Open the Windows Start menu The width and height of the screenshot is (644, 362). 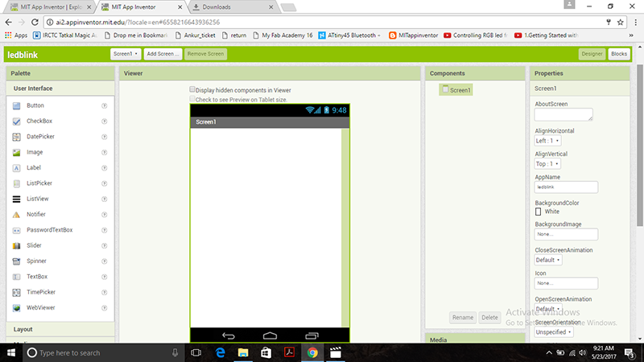point(11,352)
